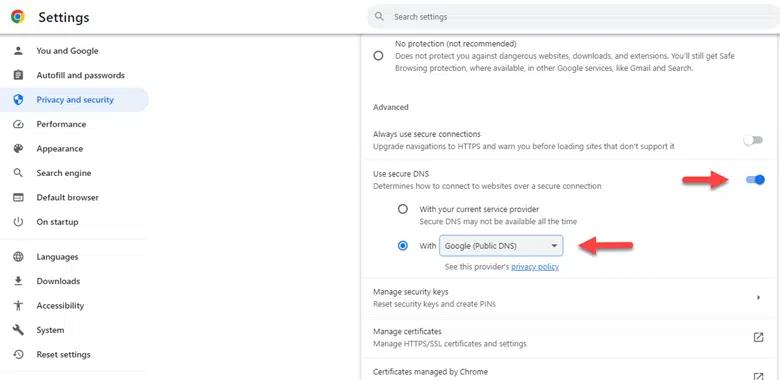Viewport: 780px width, 380px height.
Task: Open the Manage security keys row
Action: [568, 297]
